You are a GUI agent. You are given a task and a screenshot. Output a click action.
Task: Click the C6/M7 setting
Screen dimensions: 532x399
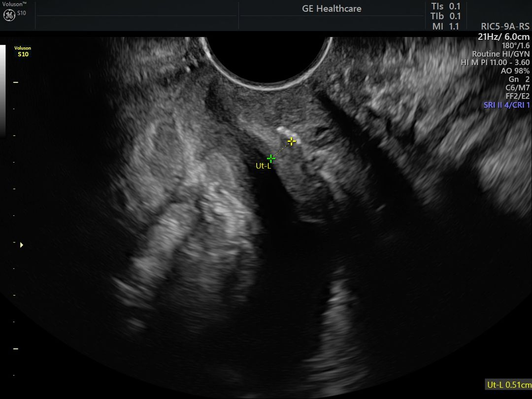tap(517, 88)
